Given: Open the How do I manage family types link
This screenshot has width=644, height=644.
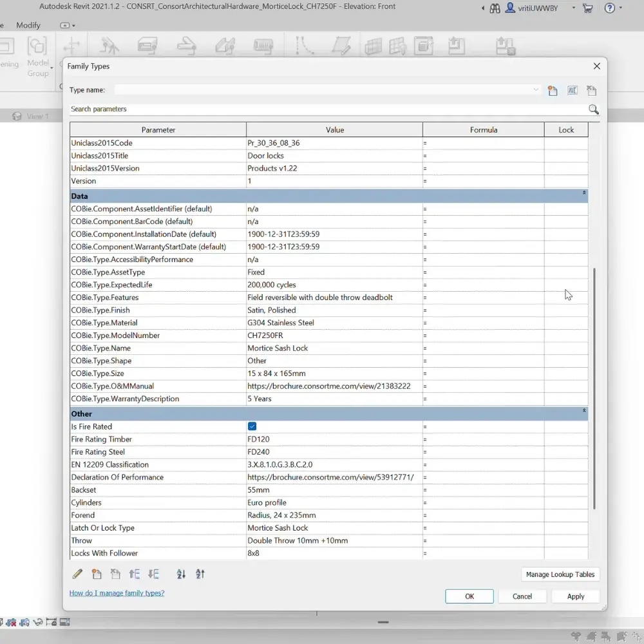Looking at the screenshot, I should 117,592.
